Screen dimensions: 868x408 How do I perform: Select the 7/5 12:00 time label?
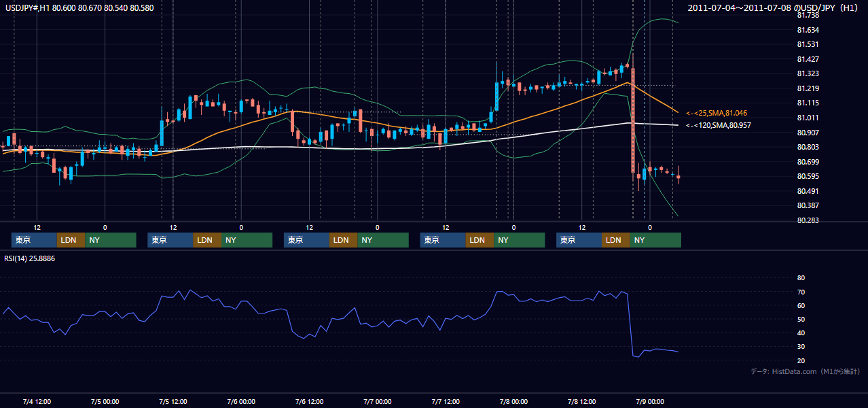coord(173,401)
